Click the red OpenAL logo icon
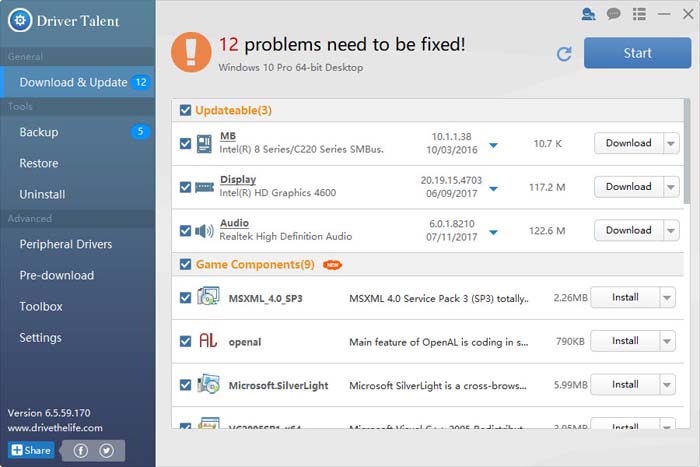 click(x=208, y=341)
